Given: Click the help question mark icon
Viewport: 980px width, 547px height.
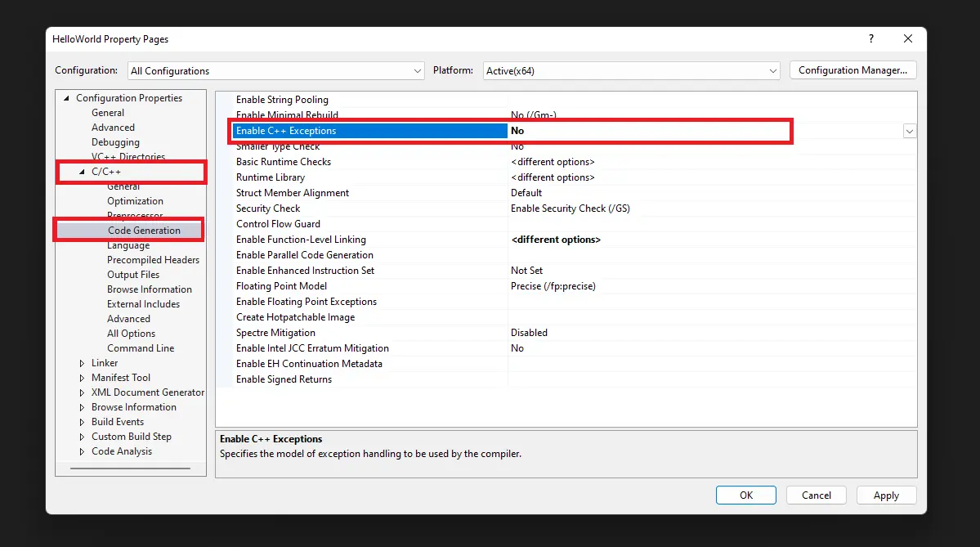Looking at the screenshot, I should pyautogui.click(x=870, y=38).
